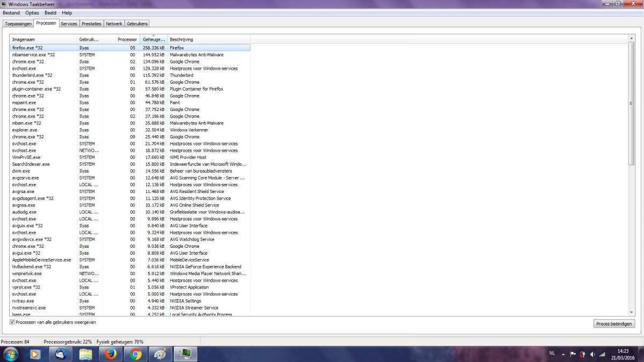The width and height of the screenshot is (644, 362).
Task: Sort by the Imagenaam column header
Action: 43,40
